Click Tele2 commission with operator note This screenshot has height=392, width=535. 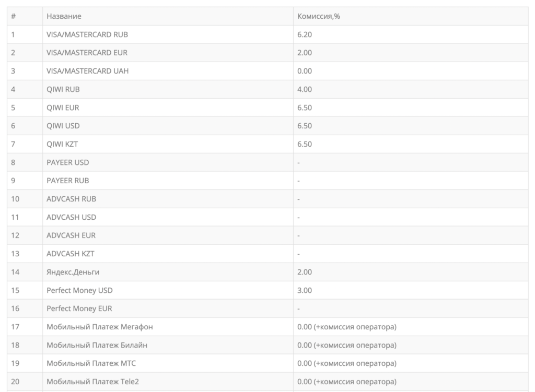click(x=347, y=382)
